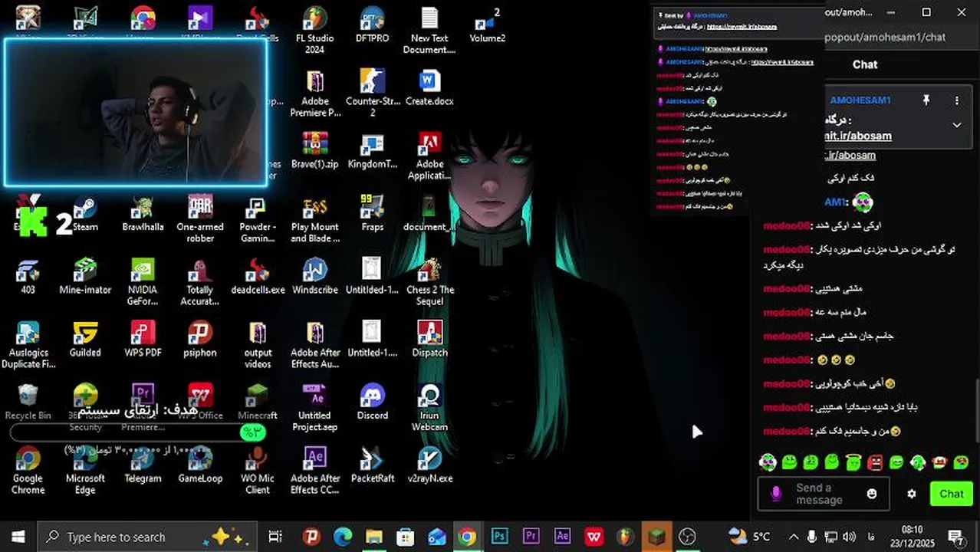The image size is (980, 552).
Task: Open chat settings gear icon
Action: tap(911, 494)
